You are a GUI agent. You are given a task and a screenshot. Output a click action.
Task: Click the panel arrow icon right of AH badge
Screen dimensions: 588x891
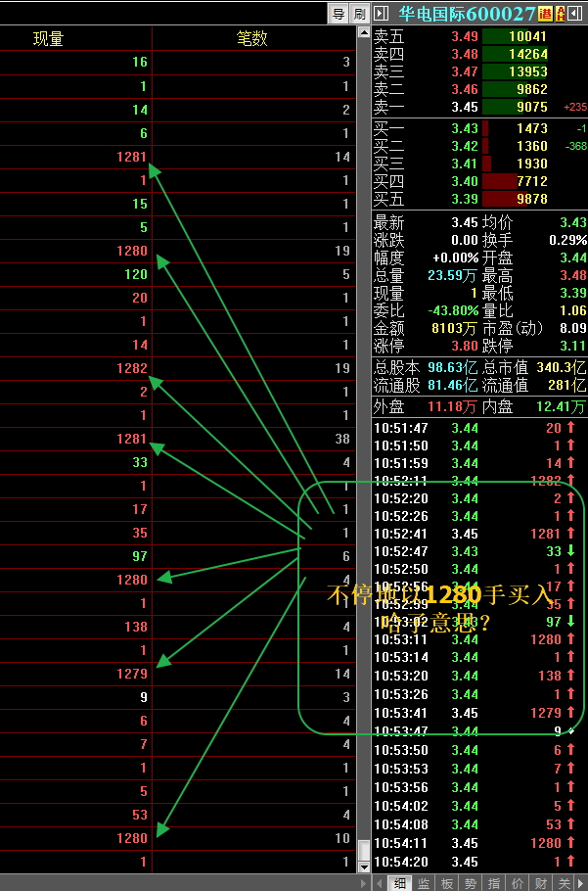[576, 13]
